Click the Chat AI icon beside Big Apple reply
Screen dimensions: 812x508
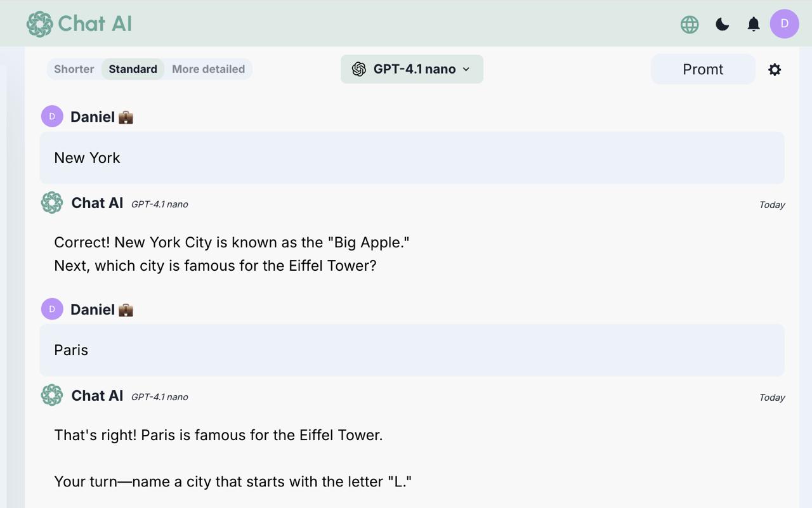coord(52,203)
